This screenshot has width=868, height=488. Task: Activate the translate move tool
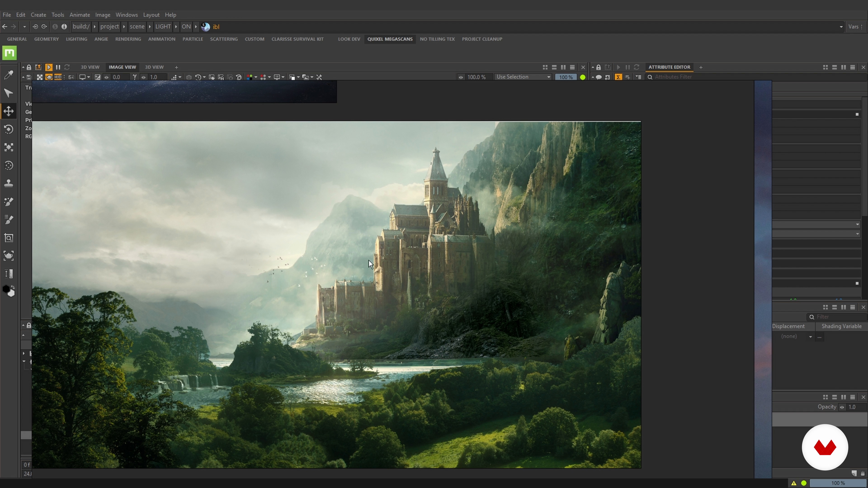coord(9,111)
